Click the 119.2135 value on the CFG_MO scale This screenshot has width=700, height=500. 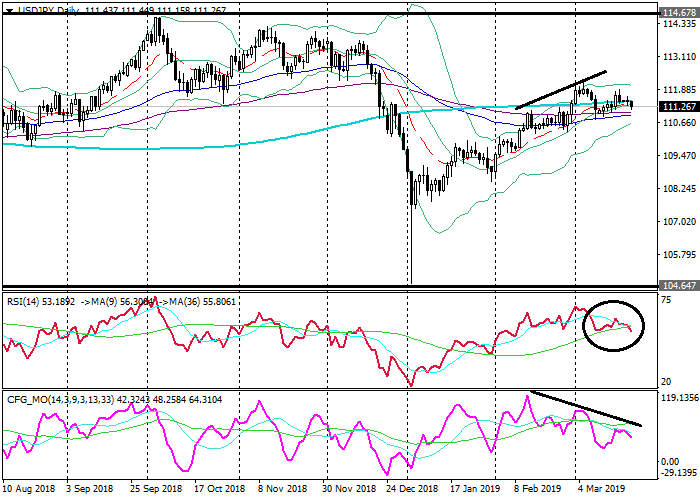(x=679, y=397)
